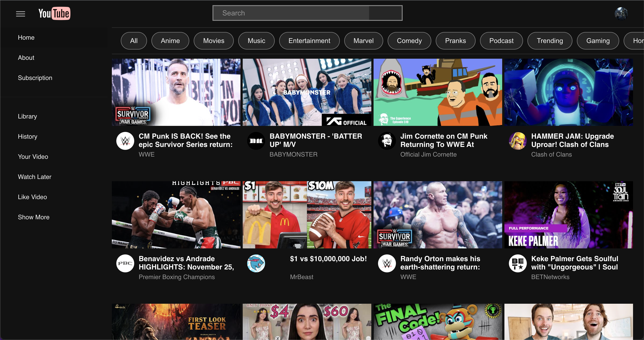Open title 'CM Punk IS BACK! See the epic'
This screenshot has height=340, width=644.
(185, 140)
